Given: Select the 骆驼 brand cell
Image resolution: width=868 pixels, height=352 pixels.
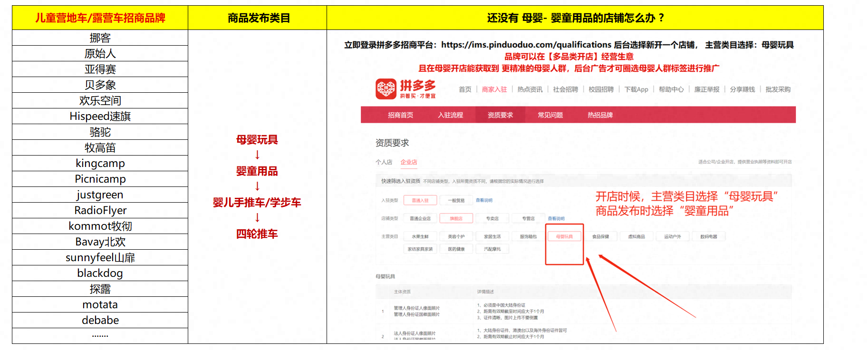Looking at the screenshot, I should (x=100, y=132).
